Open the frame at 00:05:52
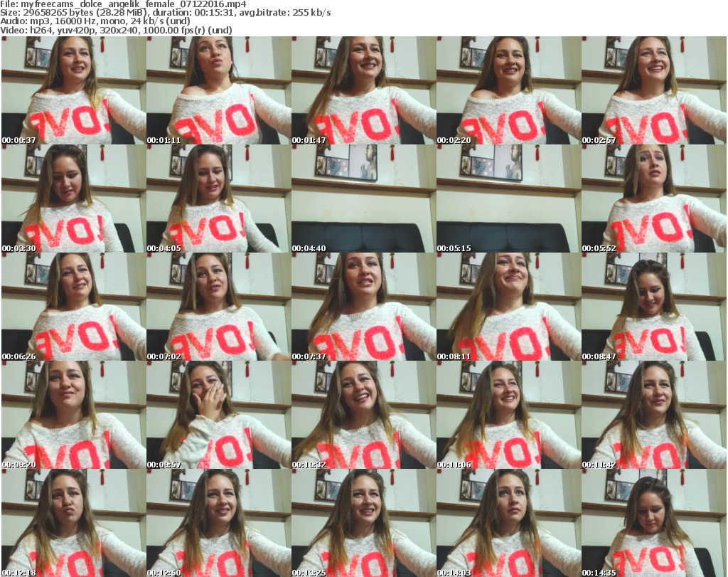This screenshot has width=728, height=577. click(654, 198)
